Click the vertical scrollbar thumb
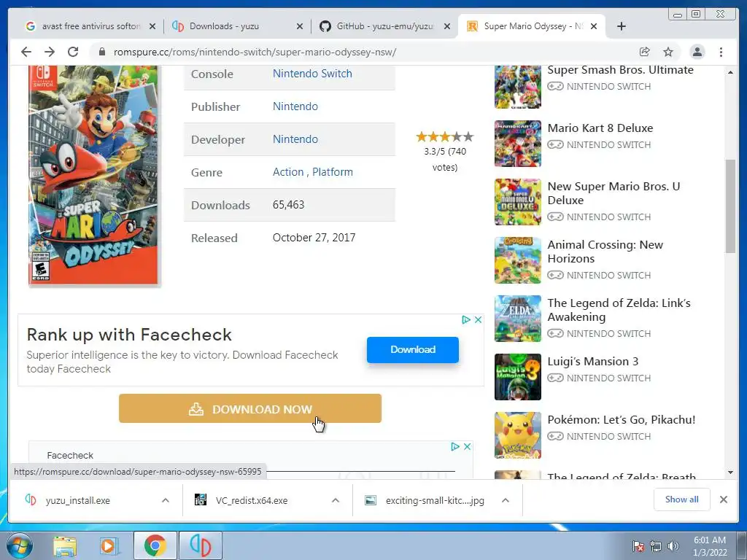Image resolution: width=747 pixels, height=560 pixels. coord(730,206)
